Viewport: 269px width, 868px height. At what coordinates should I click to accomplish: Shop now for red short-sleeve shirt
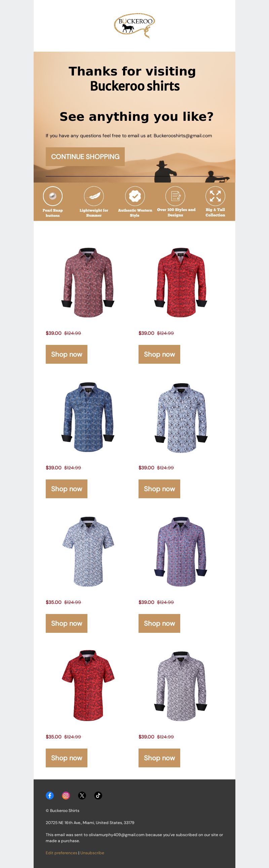point(67,758)
